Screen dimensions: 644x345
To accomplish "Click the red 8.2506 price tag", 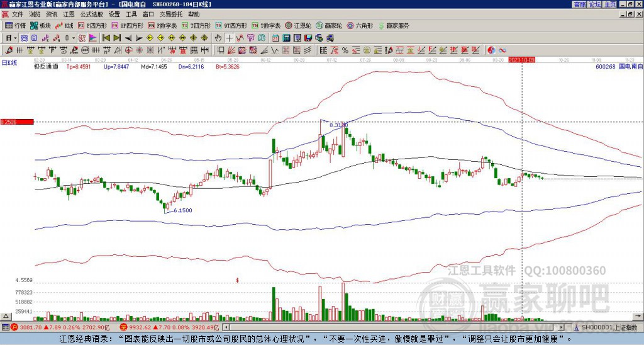I will [x=16, y=122].
